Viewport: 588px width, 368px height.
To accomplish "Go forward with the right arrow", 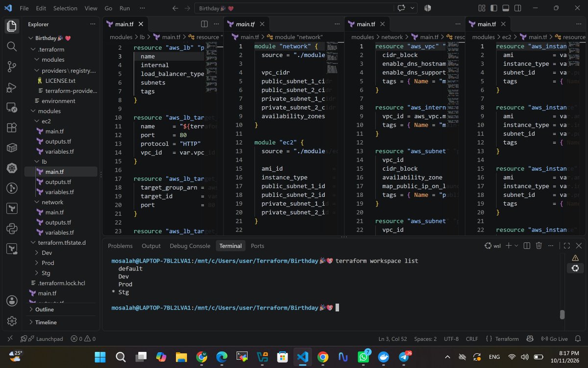I will [188, 8].
